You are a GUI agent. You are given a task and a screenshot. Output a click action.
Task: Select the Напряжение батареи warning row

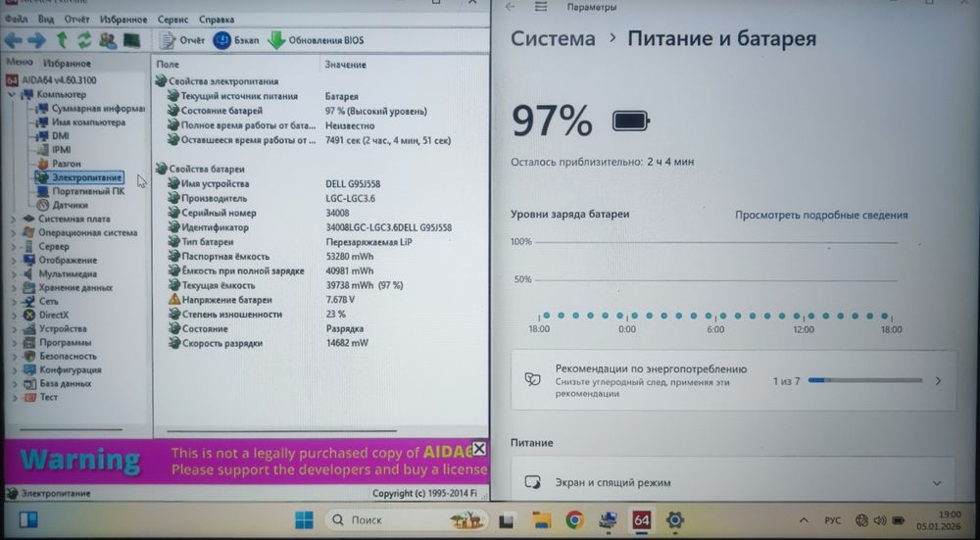320,300
